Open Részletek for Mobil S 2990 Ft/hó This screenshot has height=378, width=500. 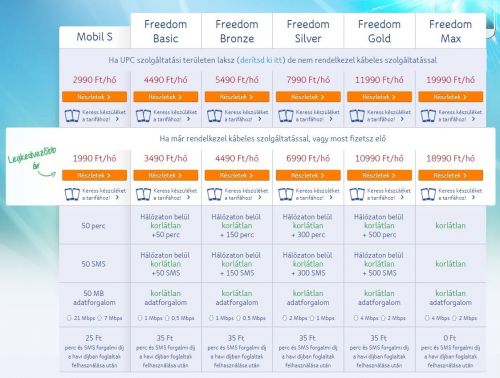[x=94, y=97]
